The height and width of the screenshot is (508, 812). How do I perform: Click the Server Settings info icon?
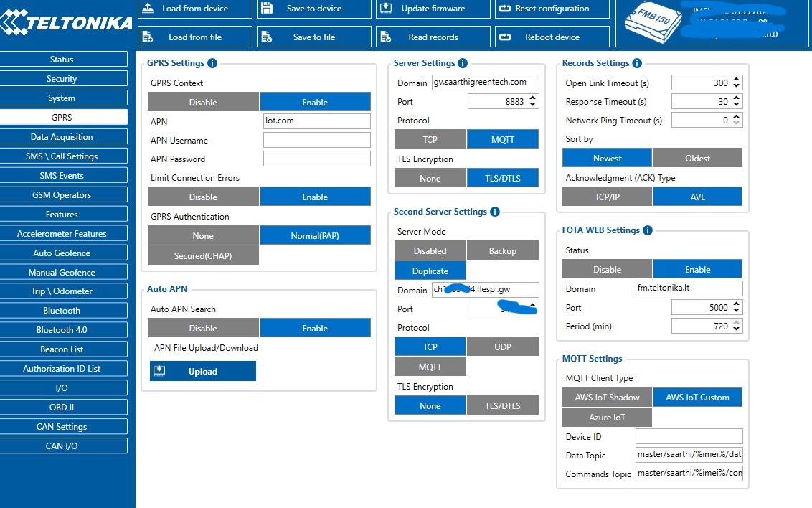coord(463,63)
